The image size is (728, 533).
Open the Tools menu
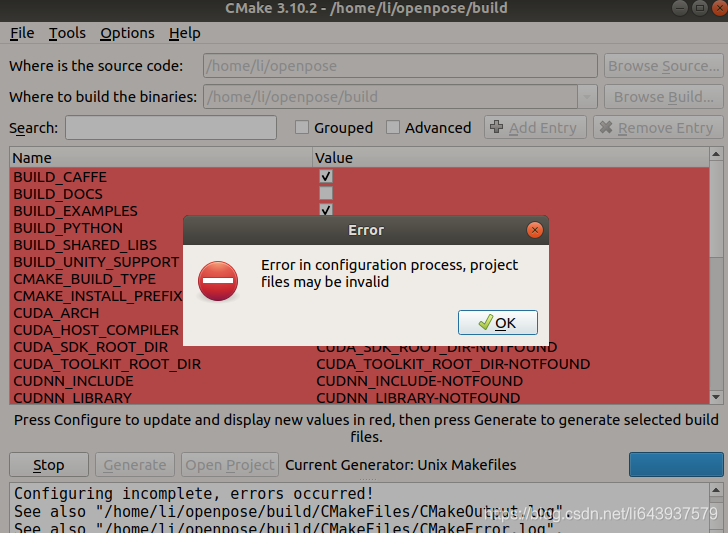coord(67,33)
